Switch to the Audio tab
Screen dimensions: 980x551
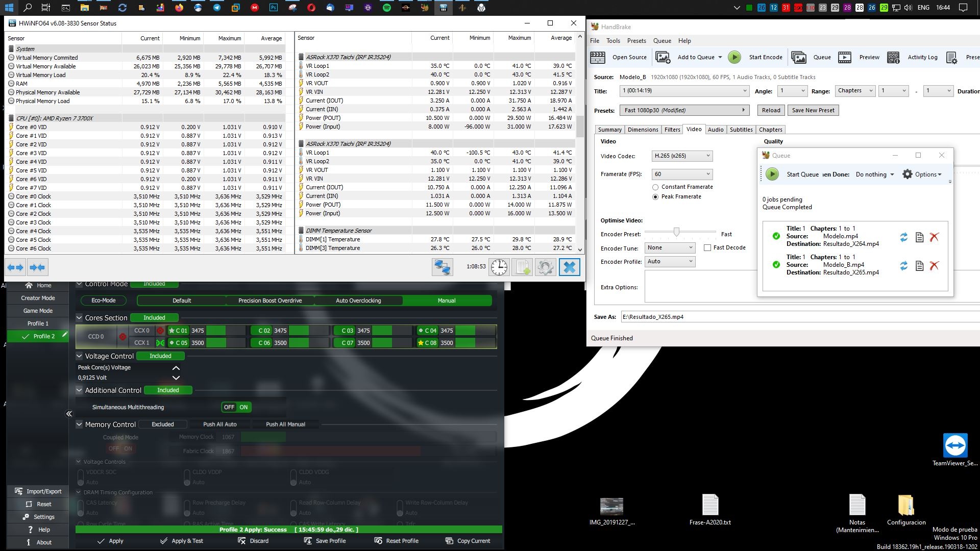tap(715, 130)
